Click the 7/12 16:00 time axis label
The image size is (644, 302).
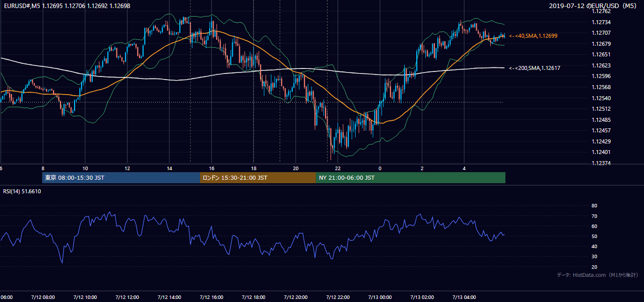click(x=211, y=297)
